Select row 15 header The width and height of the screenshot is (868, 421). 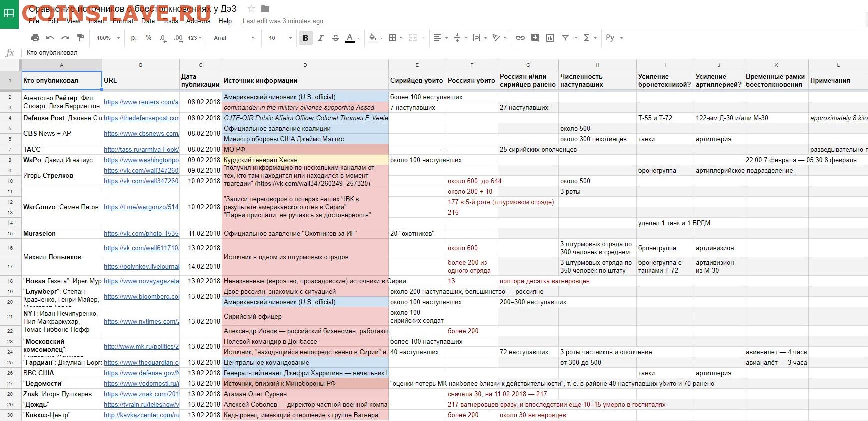click(x=10, y=234)
